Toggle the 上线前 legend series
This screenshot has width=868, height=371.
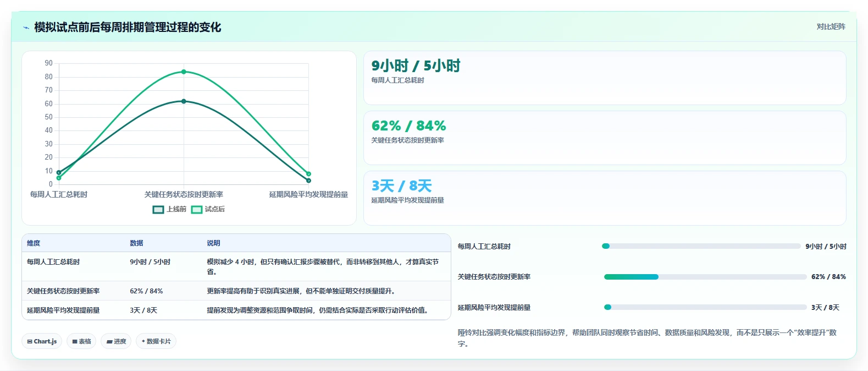[169, 209]
